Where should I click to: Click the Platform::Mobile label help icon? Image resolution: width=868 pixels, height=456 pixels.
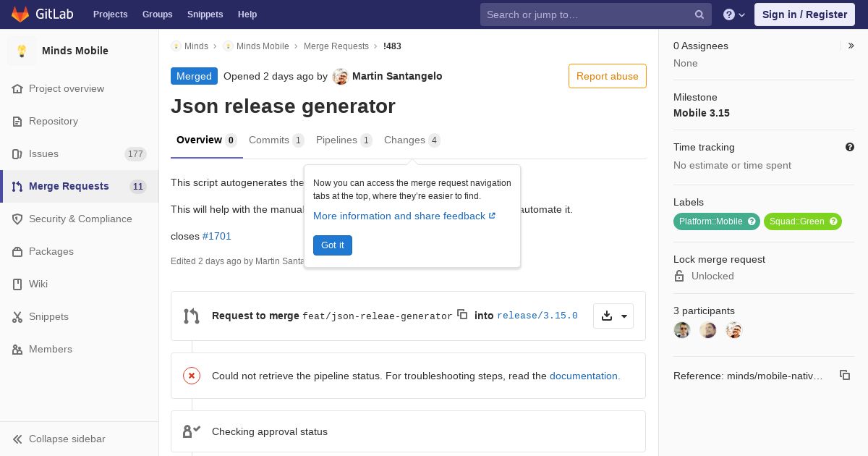(x=752, y=221)
